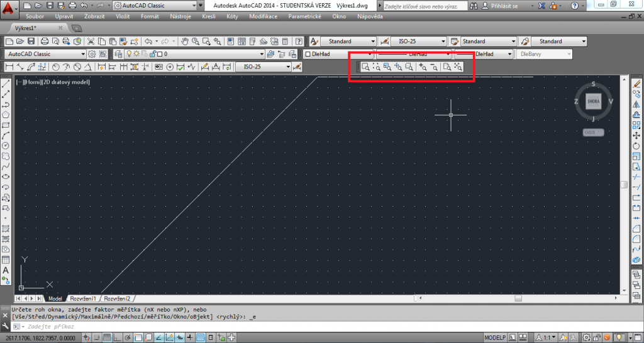Select the Rotate modify tool
Image resolution: width=644 pixels, height=343 pixels.
pyautogui.click(x=636, y=146)
